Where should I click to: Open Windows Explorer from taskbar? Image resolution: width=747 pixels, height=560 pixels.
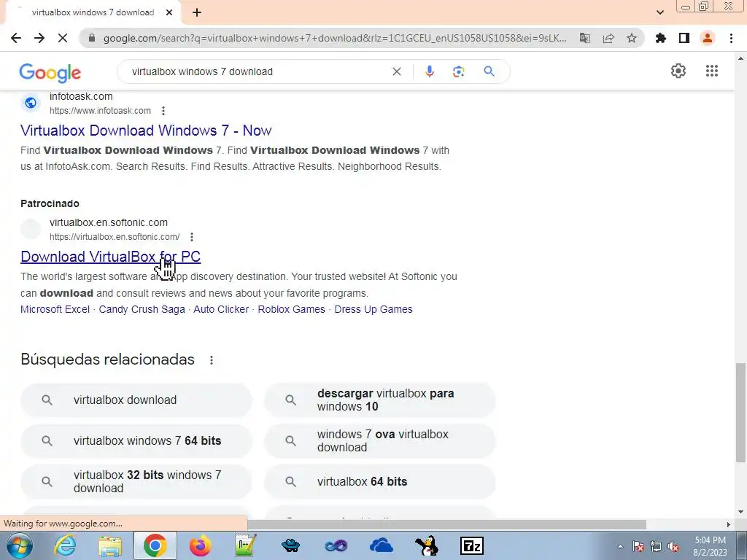tap(110, 545)
